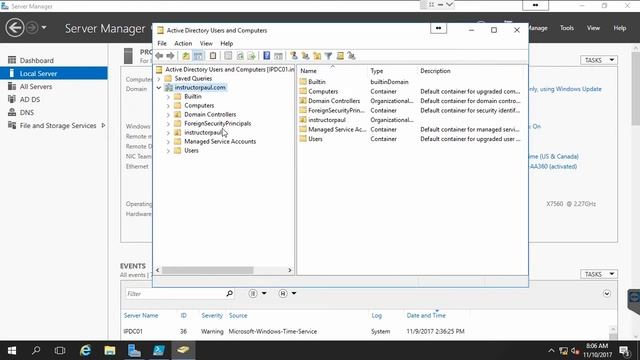This screenshot has height=360, width=640.
Task: Select Local Server in sidebar
Action: click(53, 73)
